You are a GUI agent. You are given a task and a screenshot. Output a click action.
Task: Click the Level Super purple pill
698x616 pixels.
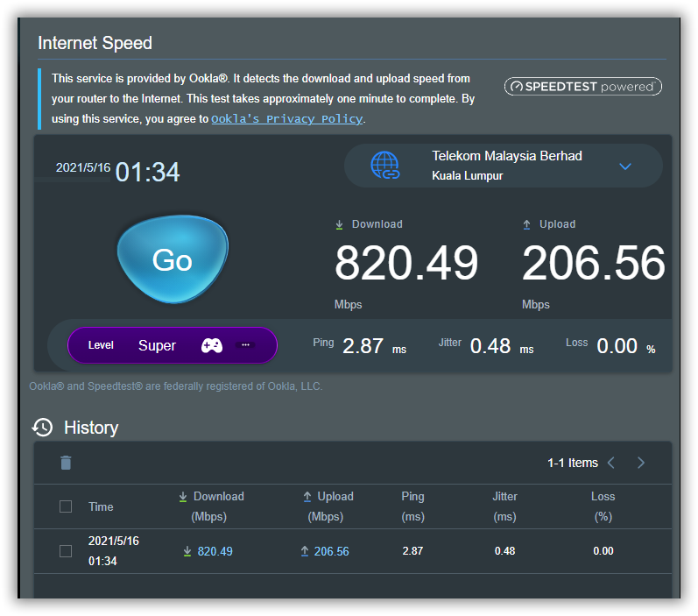tap(173, 345)
